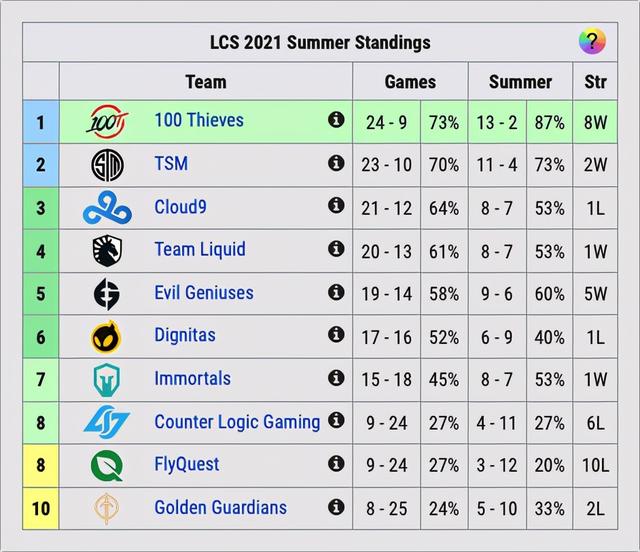Open the Cloud9 team link
The height and width of the screenshot is (552, 640).
click(180, 207)
